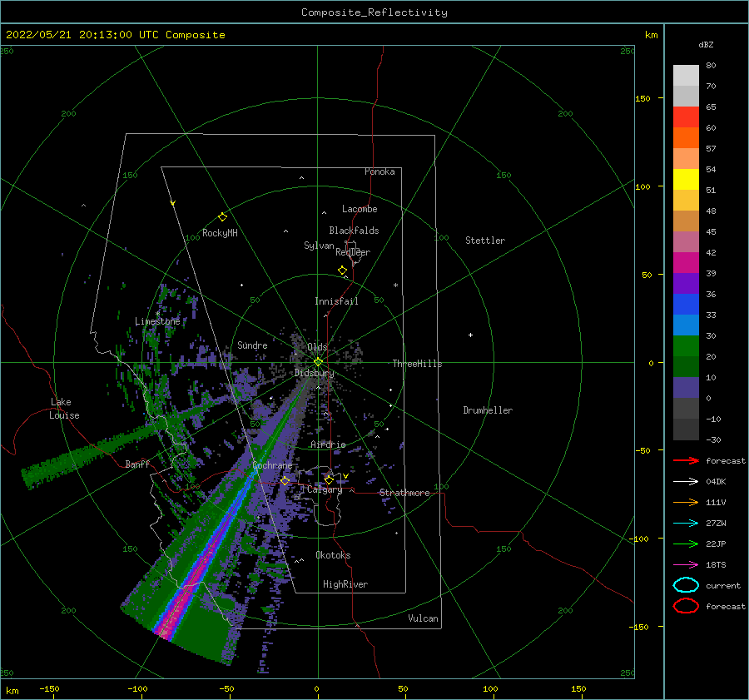Select the Banff town label
Screen dimensions: 749x700
pyautogui.click(x=137, y=464)
